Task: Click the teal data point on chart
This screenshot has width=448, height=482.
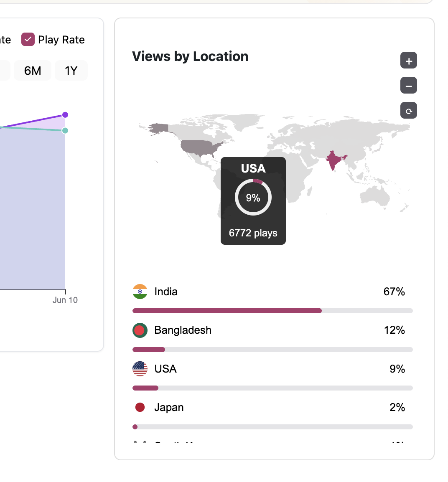Action: click(65, 131)
